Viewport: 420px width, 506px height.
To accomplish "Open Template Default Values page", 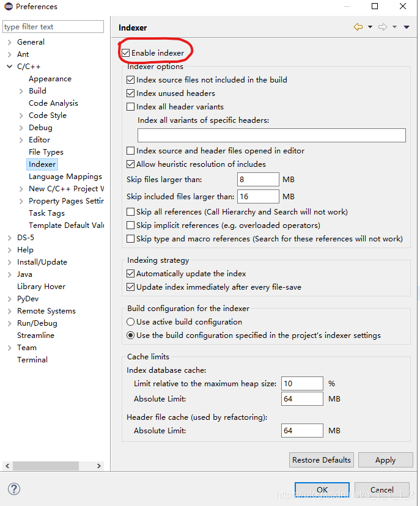I will click(x=66, y=226).
